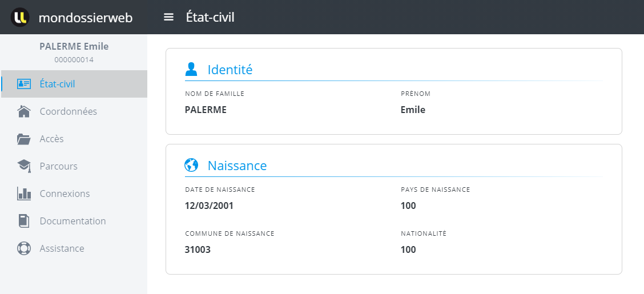Click the mondossierweb logo icon

pyautogui.click(x=20, y=17)
